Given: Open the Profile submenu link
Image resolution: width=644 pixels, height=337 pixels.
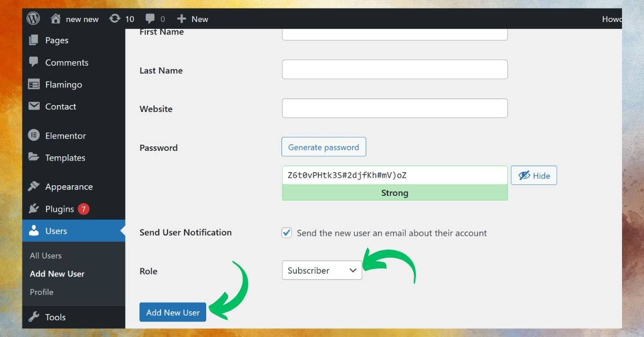Looking at the screenshot, I should 41,292.
